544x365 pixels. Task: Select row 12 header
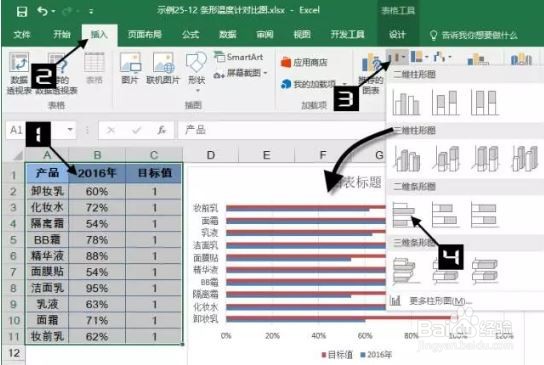(13, 353)
